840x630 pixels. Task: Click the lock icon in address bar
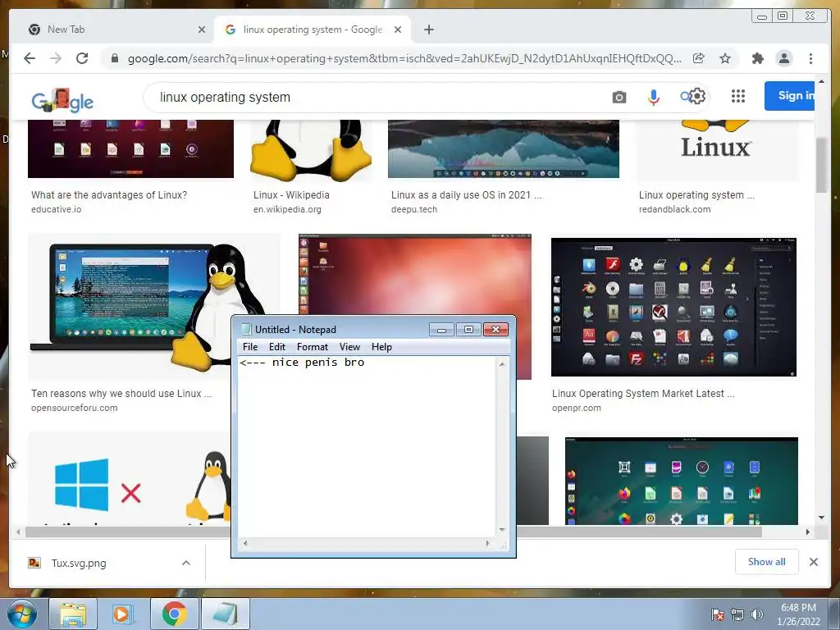(x=114, y=58)
